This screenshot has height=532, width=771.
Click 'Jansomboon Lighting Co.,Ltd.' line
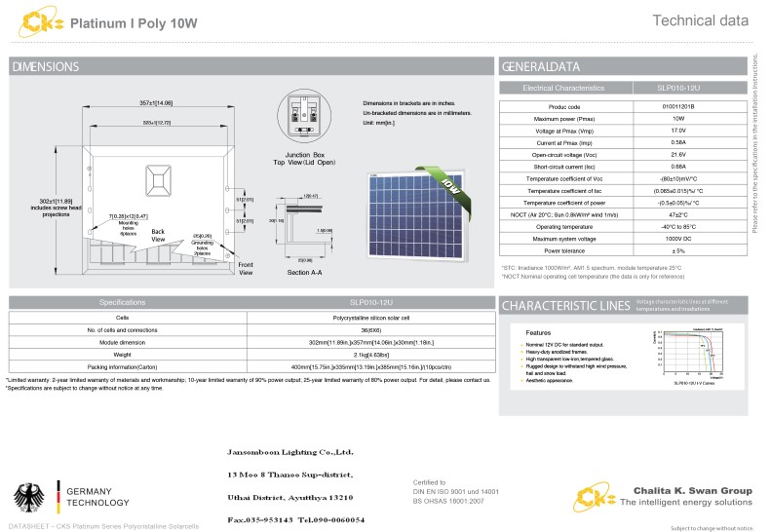pos(290,452)
